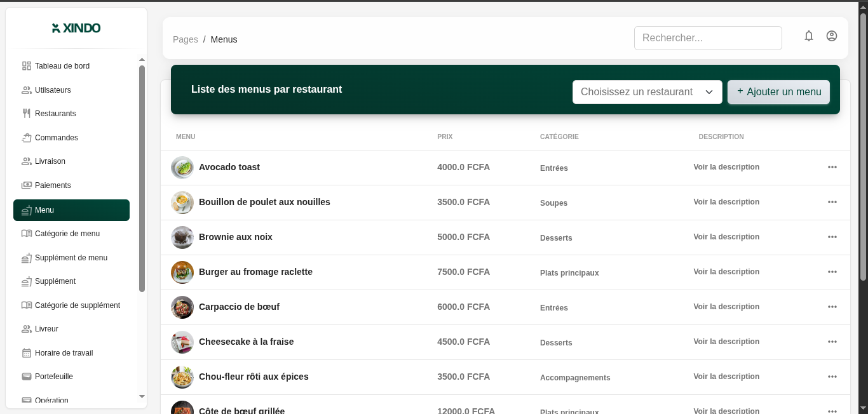Click the sidebar scroll down arrow
Screen dimensions: 868x414
click(142, 397)
